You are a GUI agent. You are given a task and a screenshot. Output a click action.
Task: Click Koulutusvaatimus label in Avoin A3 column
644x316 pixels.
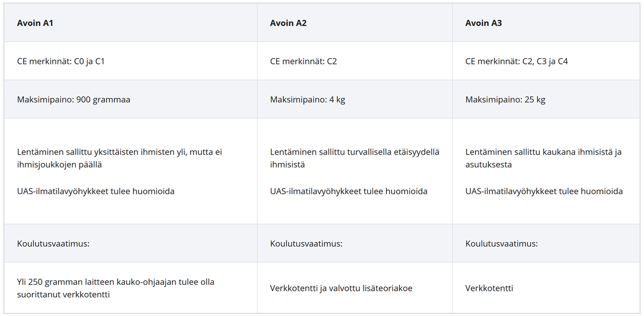[x=501, y=244]
